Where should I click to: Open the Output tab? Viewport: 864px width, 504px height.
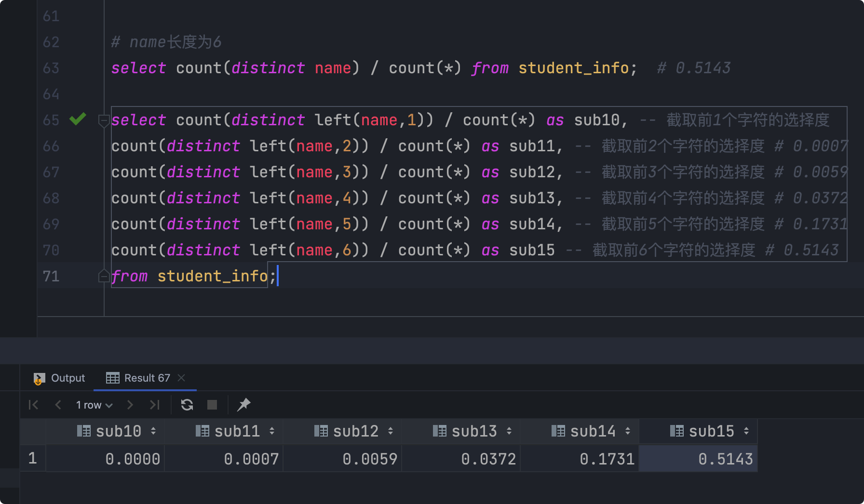(x=59, y=378)
